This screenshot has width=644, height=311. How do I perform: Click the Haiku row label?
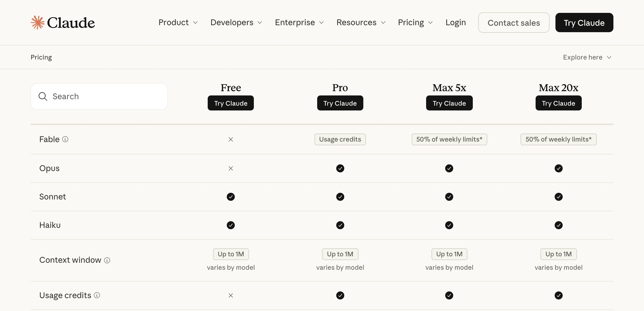click(50, 225)
